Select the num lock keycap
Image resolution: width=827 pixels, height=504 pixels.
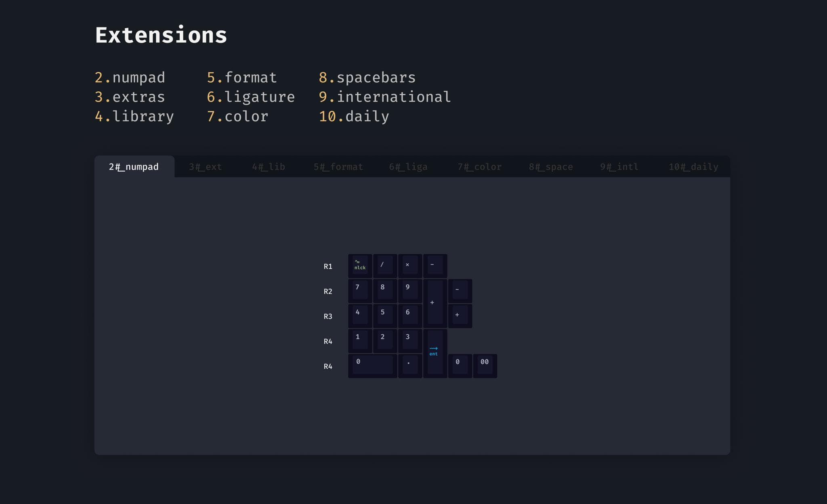[359, 265]
